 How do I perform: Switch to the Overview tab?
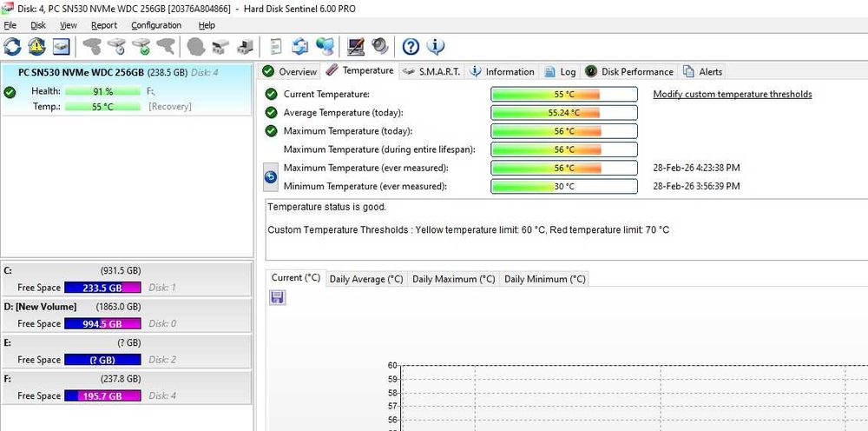(x=290, y=71)
